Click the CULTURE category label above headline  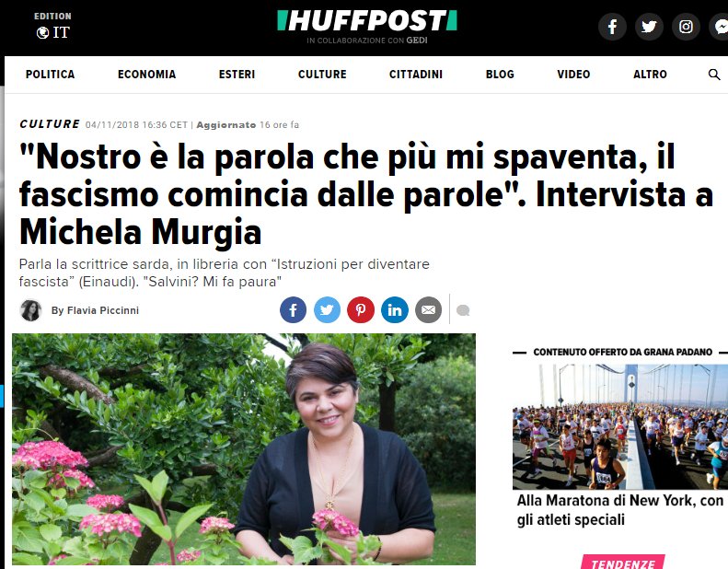50,124
